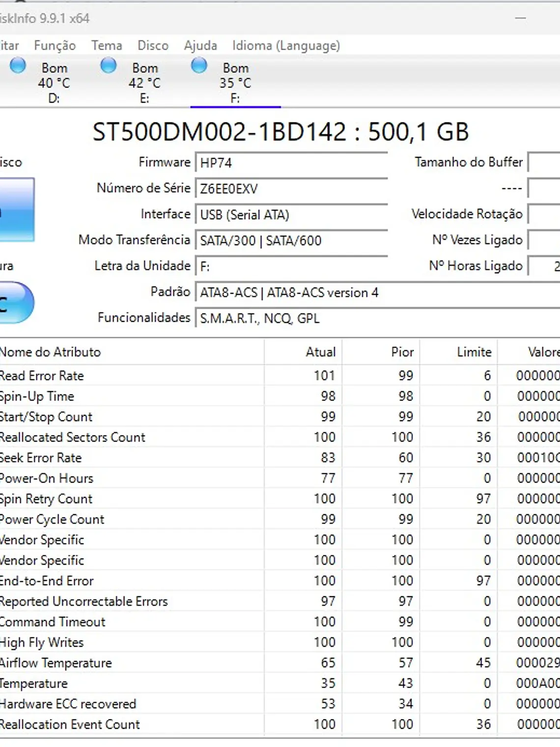The width and height of the screenshot is (560, 747).
Task: Click the blue status circle for drive E:
Action: 109,65
